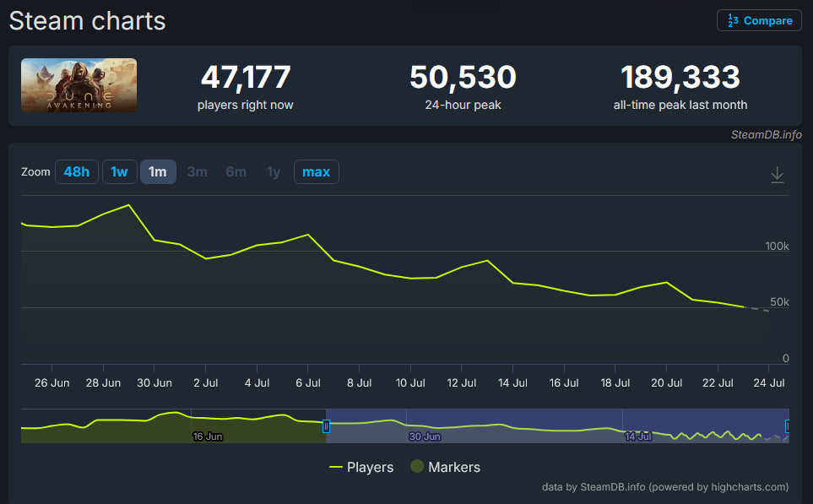Set zoom to 1w
The image size is (813, 504).
click(119, 171)
